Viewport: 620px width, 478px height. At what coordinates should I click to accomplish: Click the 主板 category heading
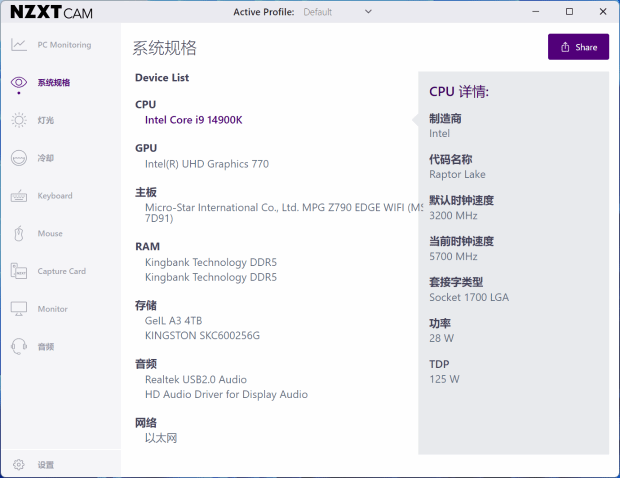(x=146, y=192)
